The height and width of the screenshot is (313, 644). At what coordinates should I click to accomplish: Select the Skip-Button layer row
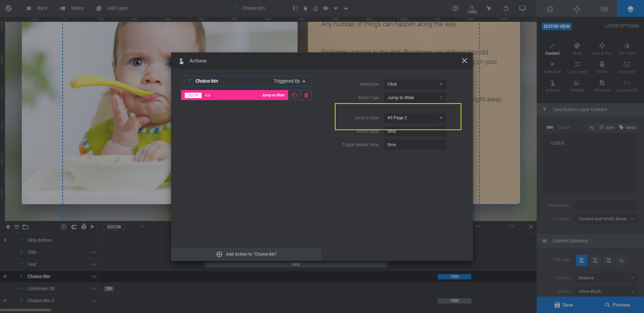49,240
